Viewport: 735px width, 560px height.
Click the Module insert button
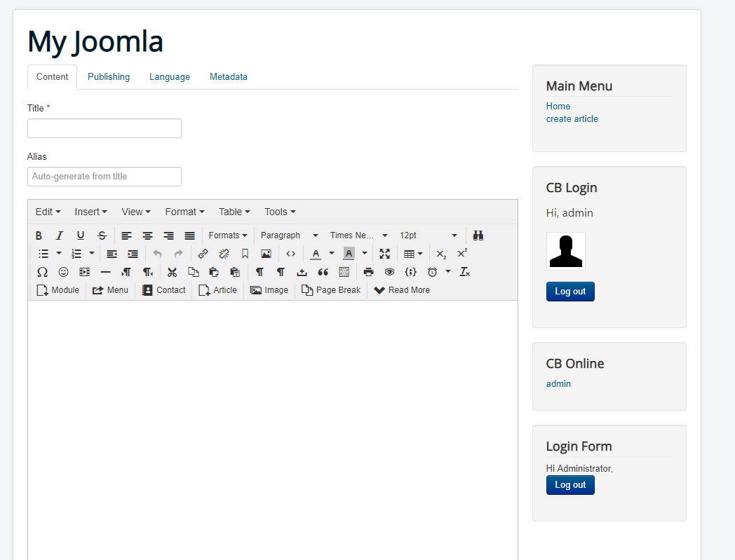coord(58,290)
